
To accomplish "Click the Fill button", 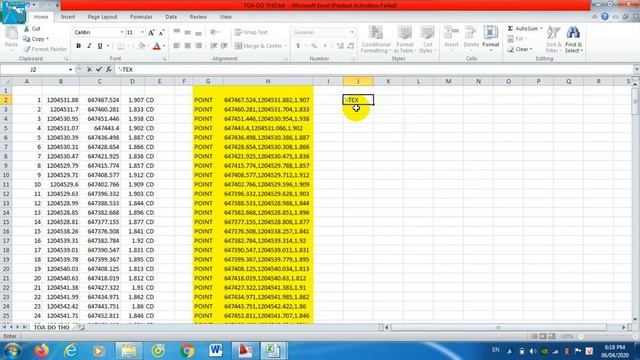I will point(517,39).
